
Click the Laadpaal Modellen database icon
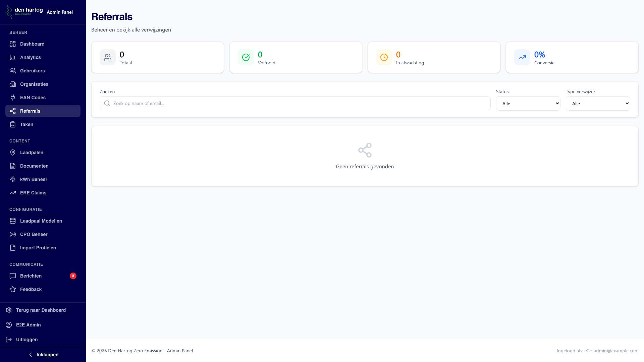[13, 221]
